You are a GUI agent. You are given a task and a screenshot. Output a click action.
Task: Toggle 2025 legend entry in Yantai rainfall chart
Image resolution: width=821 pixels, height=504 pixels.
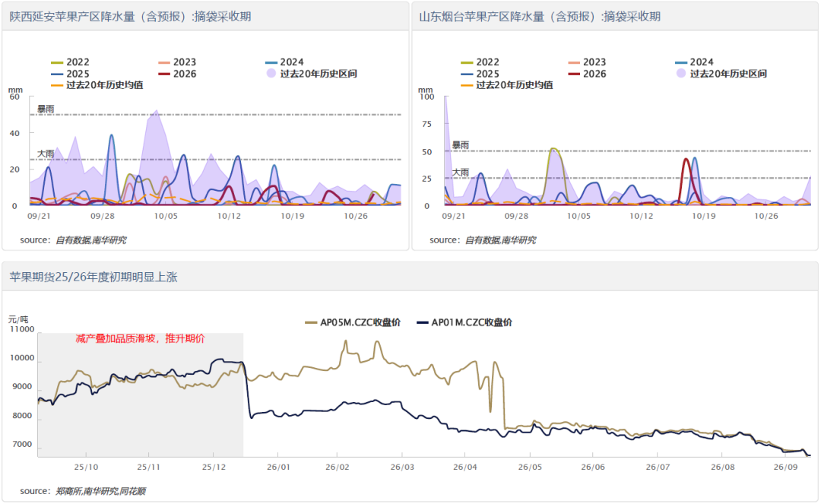pos(480,74)
